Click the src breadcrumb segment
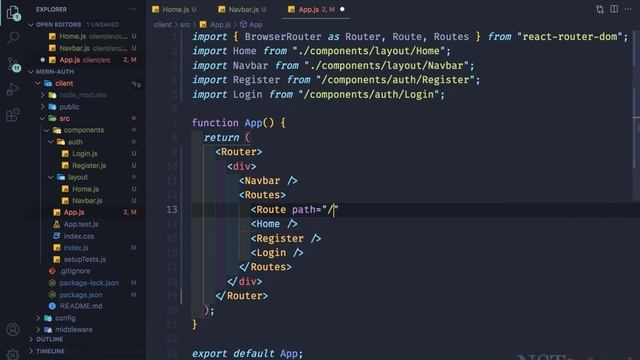 (x=185, y=24)
